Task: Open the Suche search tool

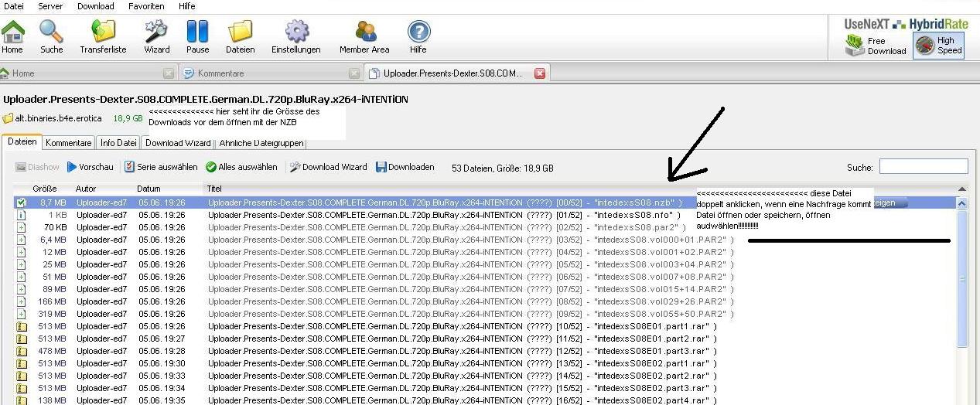Action: 52,37
